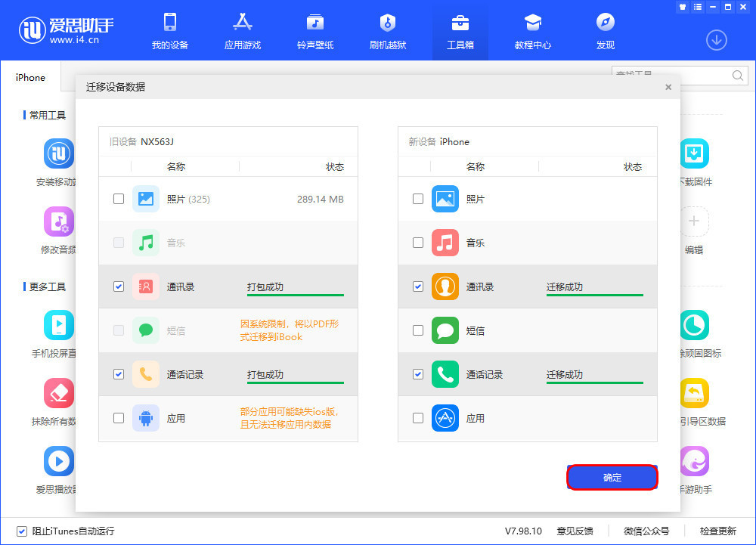This screenshot has height=545, width=756.
Task: Disable 阻止iTunes自动运行 at bottom left
Action: 21,531
